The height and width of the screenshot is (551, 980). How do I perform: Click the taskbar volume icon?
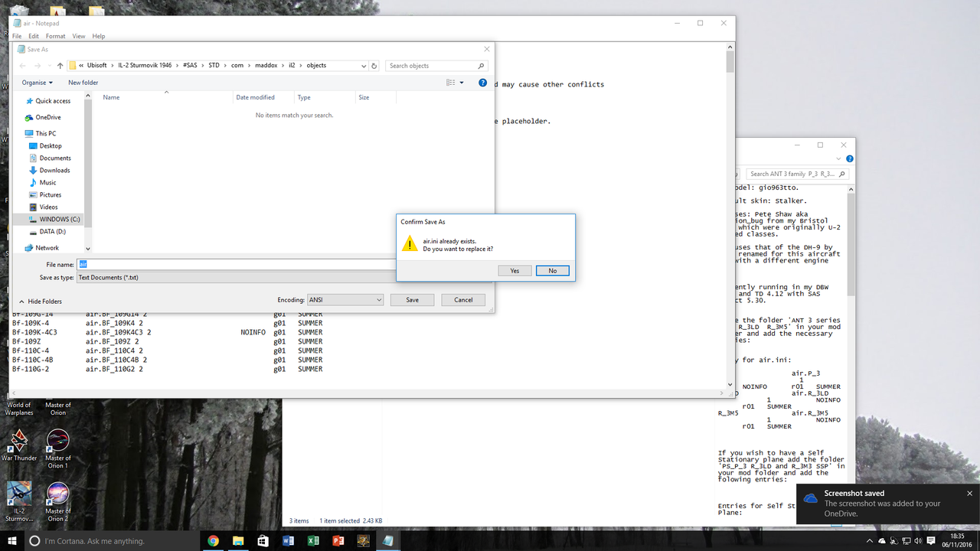click(x=918, y=540)
